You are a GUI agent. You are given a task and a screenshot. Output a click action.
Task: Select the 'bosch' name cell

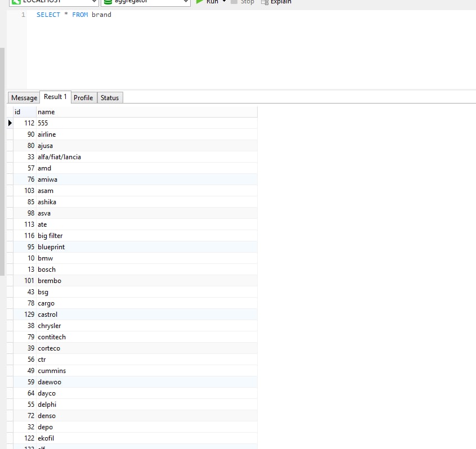(x=147, y=270)
